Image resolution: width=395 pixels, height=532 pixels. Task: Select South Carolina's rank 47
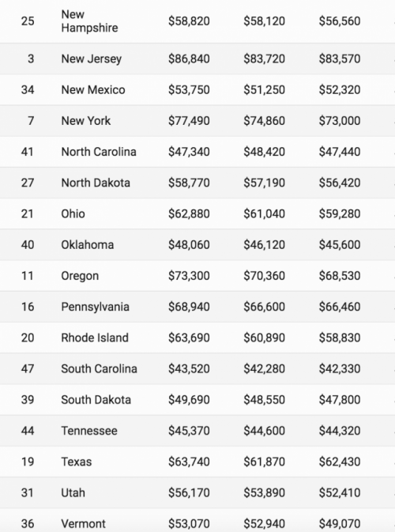(28, 369)
